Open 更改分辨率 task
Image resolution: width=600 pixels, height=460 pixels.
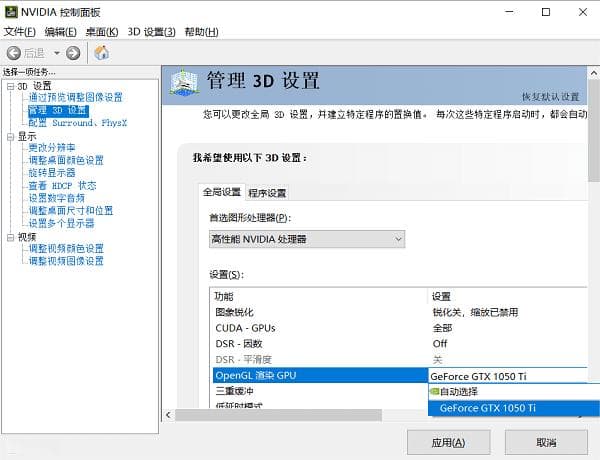(x=52, y=147)
